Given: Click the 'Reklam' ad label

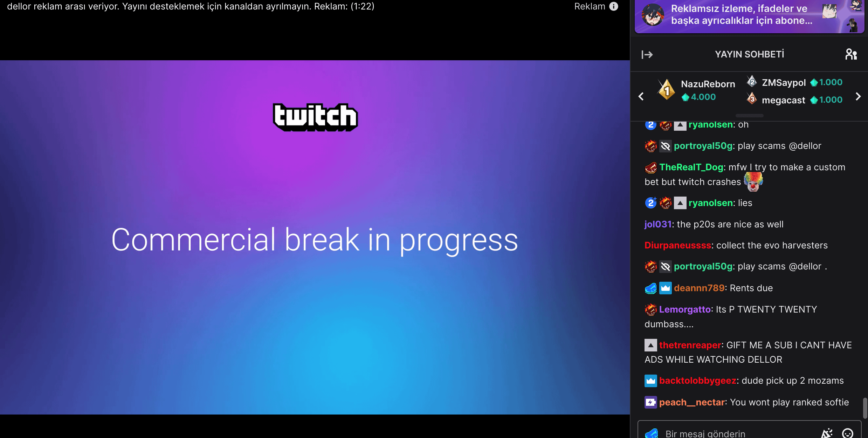Looking at the screenshot, I should [x=590, y=6].
